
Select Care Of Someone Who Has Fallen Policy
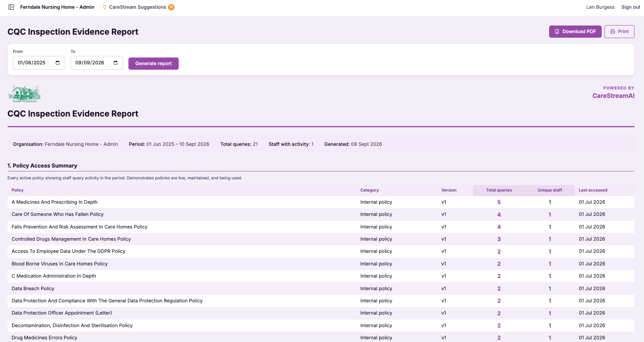(321, 214)
